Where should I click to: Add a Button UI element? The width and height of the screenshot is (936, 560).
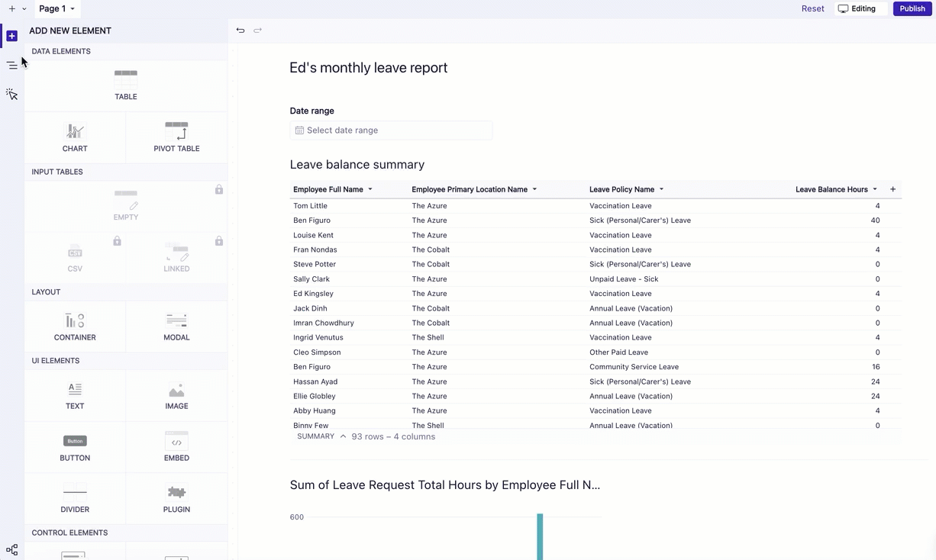pos(75,447)
